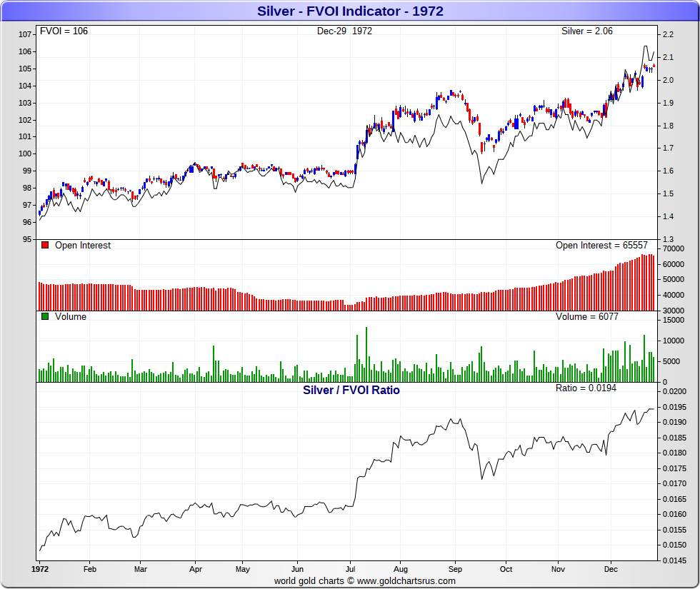Click the 'Dec' month label on x-axis

(x=611, y=570)
